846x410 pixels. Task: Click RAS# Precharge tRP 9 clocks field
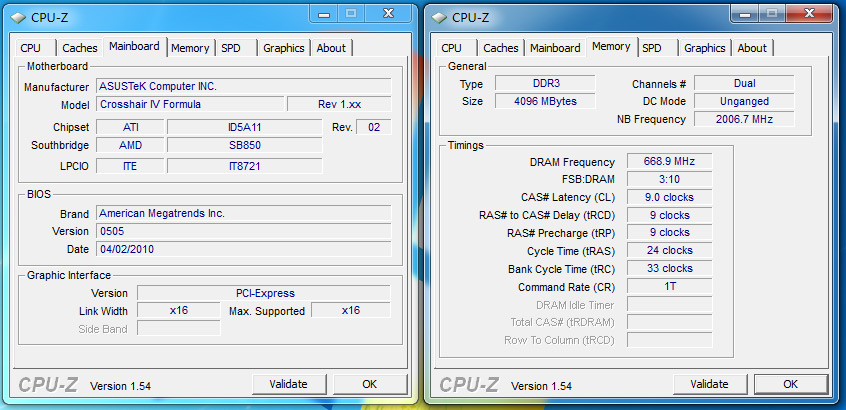coord(670,233)
